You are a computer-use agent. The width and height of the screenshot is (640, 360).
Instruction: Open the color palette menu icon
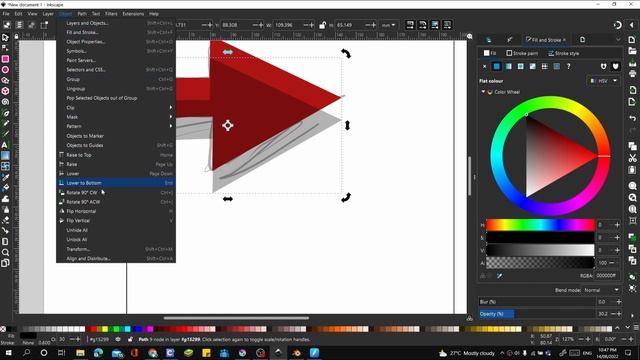[636, 328]
